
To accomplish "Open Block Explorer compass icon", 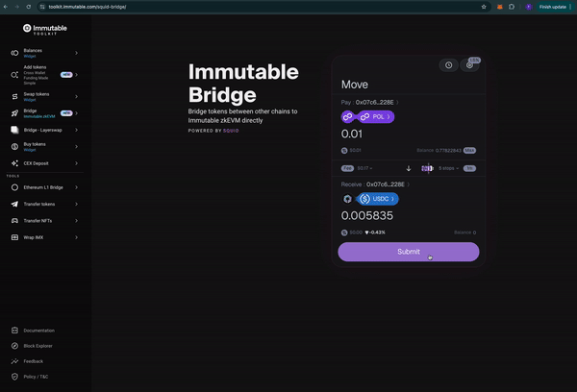I will pos(14,346).
